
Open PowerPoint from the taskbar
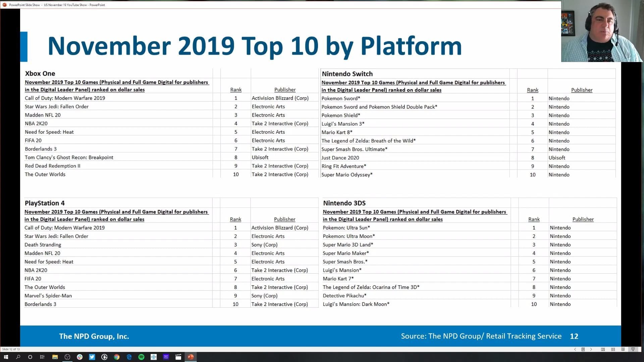(191, 357)
